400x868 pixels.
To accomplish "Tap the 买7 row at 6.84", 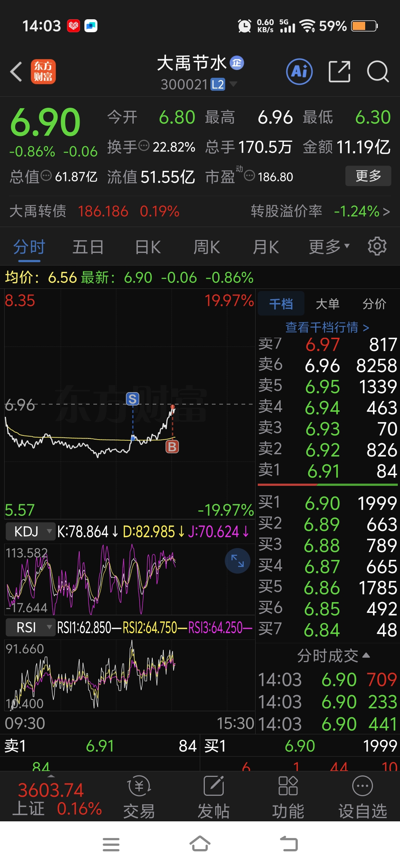I will tap(328, 630).
